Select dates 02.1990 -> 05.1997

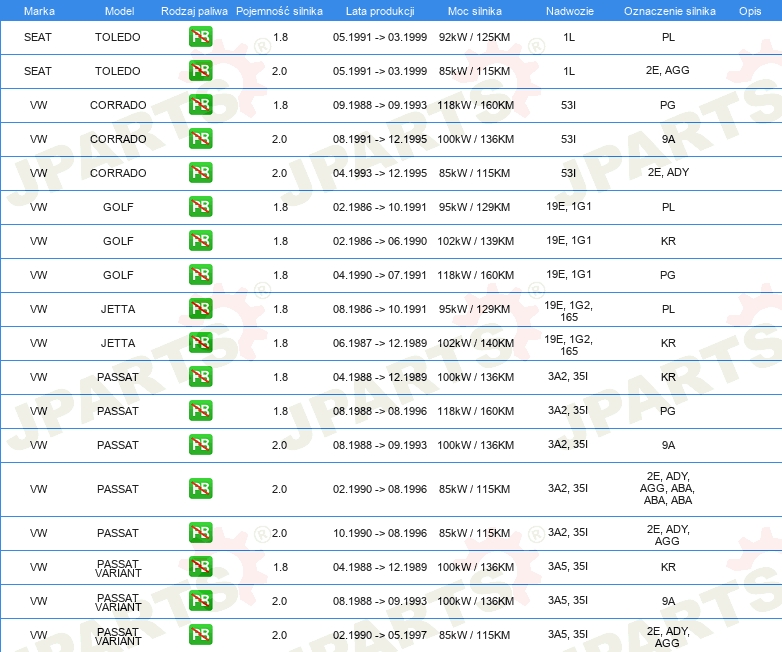pyautogui.click(x=380, y=635)
